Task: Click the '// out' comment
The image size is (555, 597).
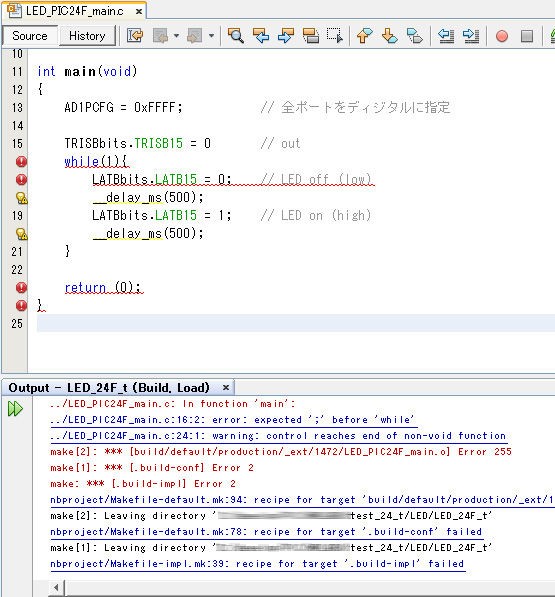Action: pyautogui.click(x=281, y=144)
